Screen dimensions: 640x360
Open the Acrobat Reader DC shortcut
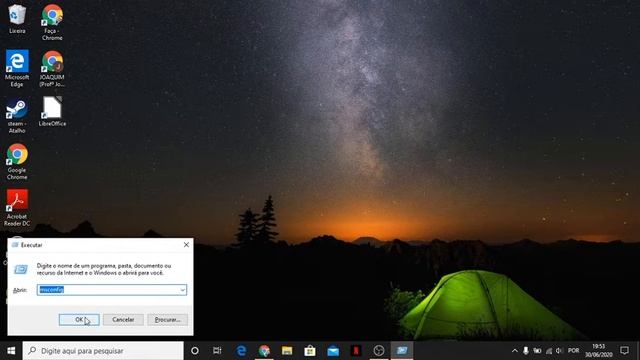[x=17, y=208]
